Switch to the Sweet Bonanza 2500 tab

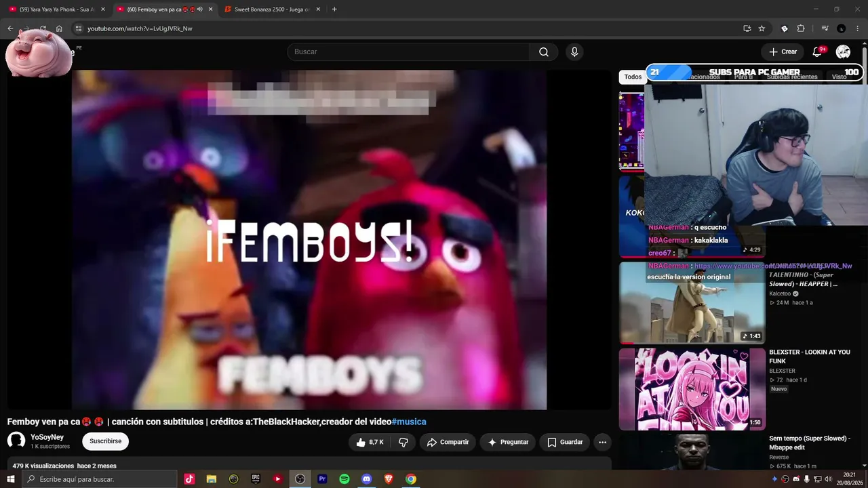coord(271,9)
